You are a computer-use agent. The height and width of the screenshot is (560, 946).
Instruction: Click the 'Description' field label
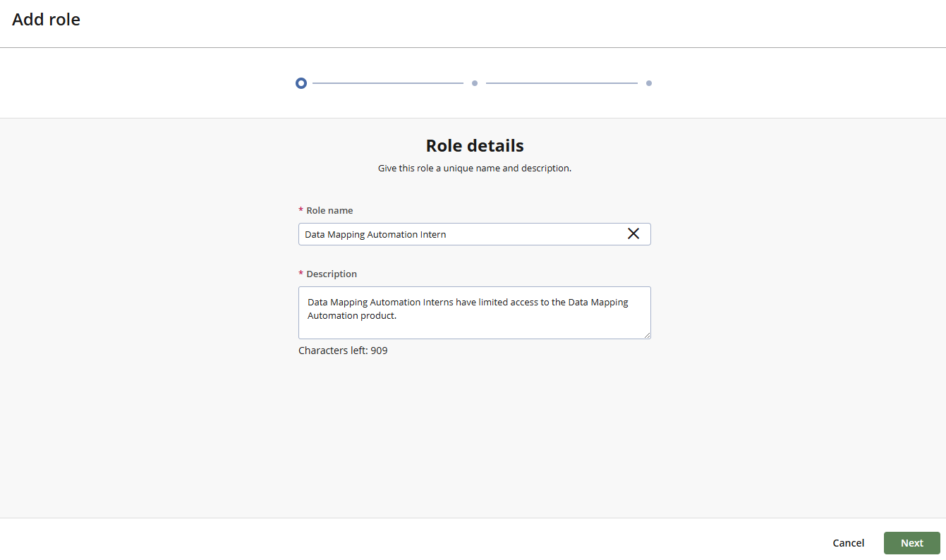pos(332,274)
